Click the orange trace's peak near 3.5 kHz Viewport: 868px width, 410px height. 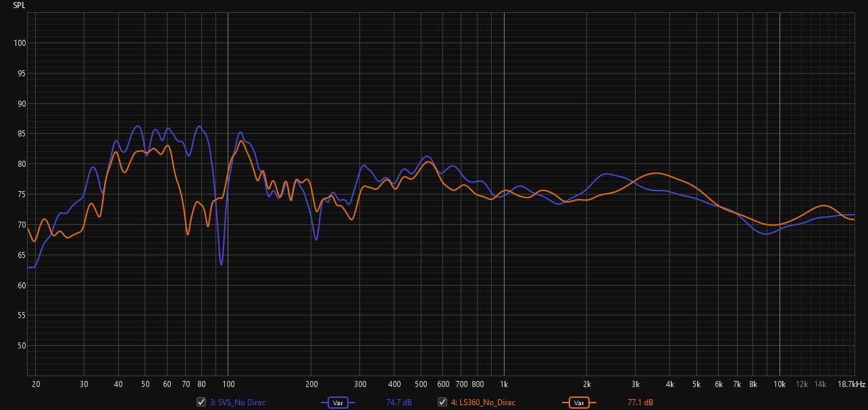pos(655,174)
